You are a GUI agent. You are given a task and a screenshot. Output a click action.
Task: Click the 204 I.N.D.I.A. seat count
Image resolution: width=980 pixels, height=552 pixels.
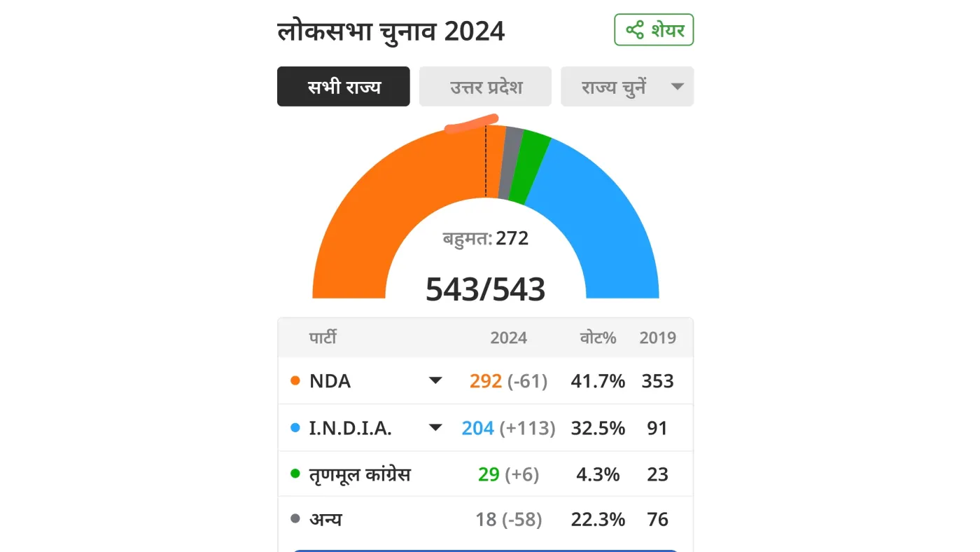pos(478,428)
